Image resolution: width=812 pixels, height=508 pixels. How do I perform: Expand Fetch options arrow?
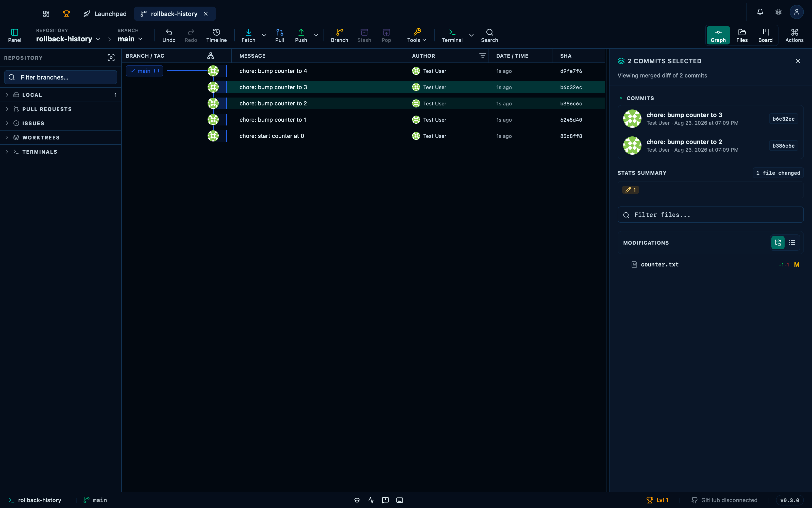click(x=264, y=35)
